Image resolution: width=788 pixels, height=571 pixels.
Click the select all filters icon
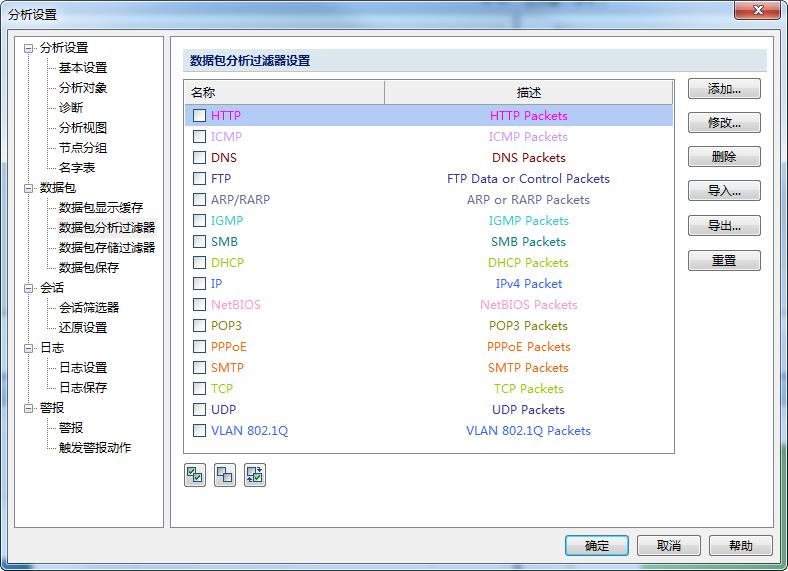(x=195, y=476)
